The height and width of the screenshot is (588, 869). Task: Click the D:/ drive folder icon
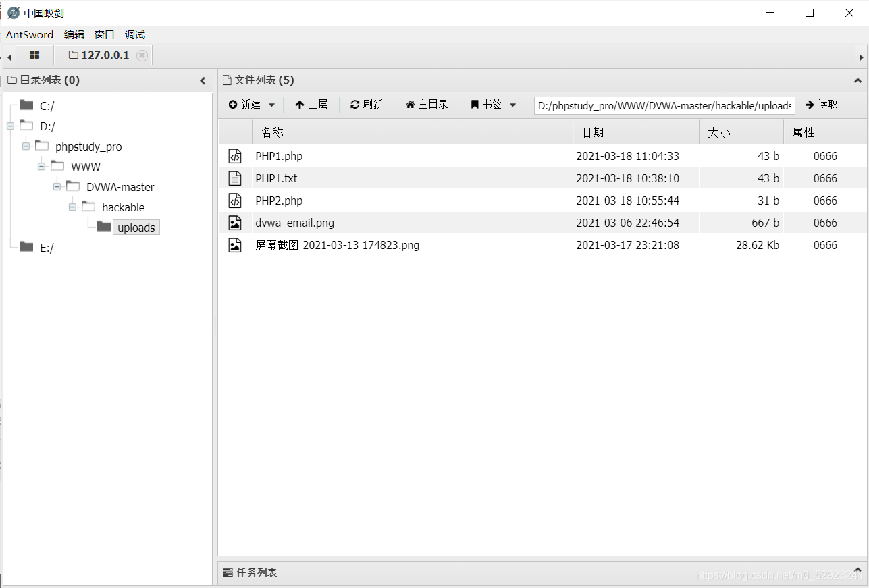tap(26, 126)
